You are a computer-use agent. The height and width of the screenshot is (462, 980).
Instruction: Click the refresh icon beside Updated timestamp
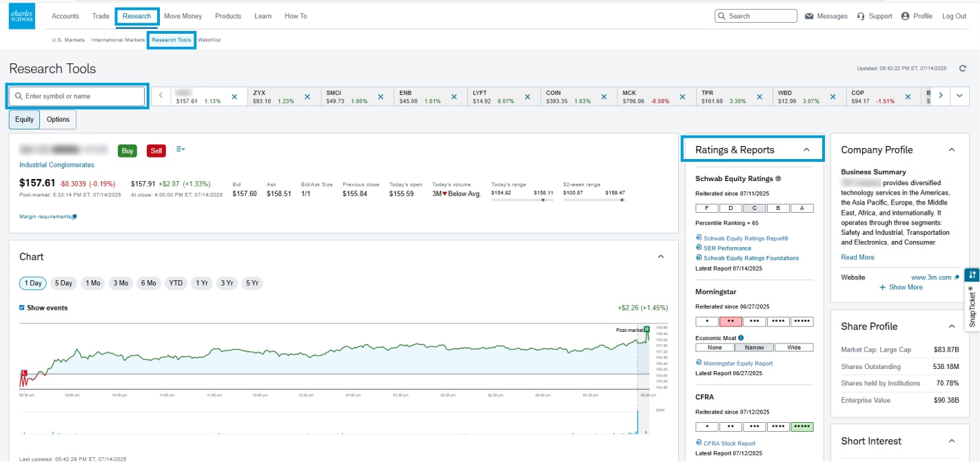963,68
